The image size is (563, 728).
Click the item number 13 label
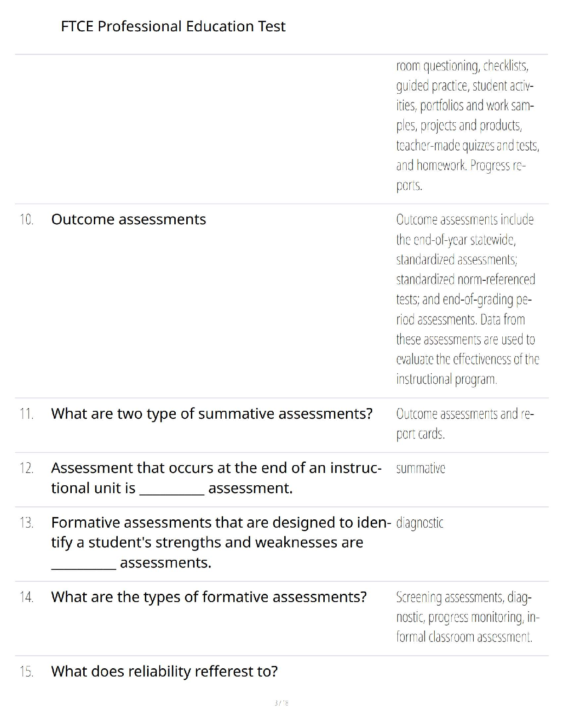point(27,523)
